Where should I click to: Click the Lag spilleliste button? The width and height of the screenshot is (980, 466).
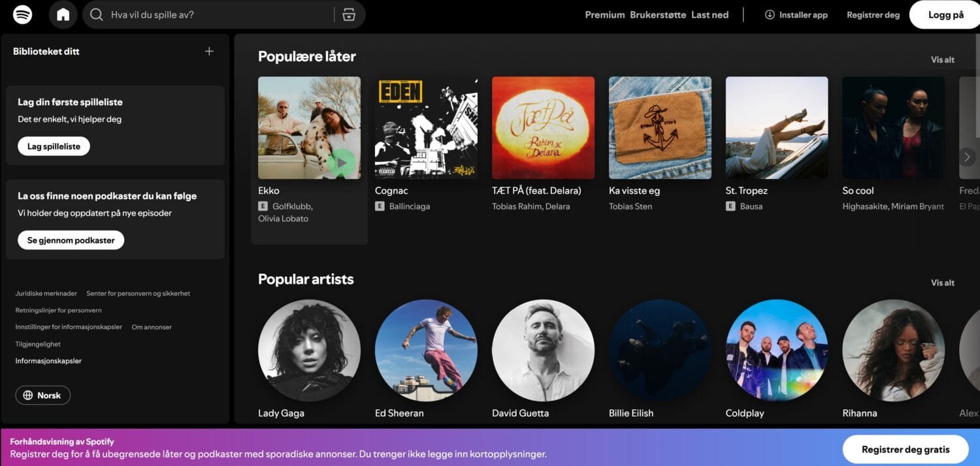point(54,146)
